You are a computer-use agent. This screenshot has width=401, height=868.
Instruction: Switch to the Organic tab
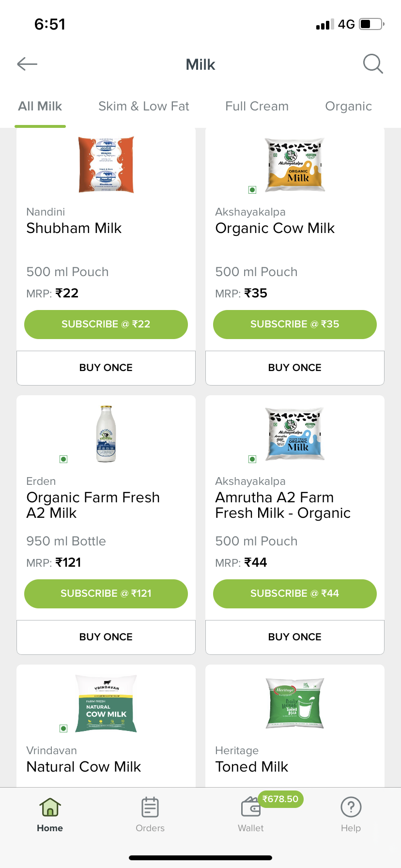[348, 106]
